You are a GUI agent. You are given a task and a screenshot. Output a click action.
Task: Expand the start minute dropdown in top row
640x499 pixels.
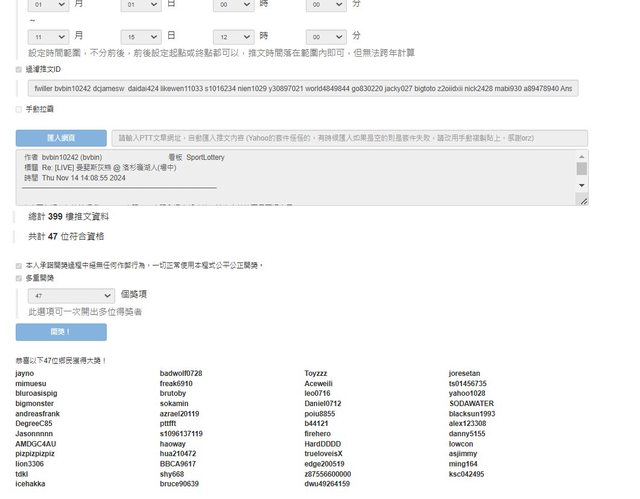pos(325,6)
